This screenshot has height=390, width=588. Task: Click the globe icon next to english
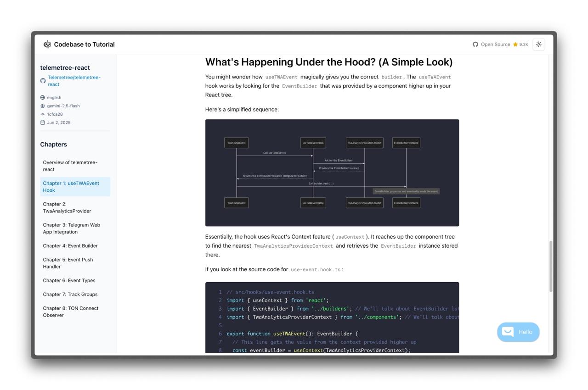coord(43,98)
